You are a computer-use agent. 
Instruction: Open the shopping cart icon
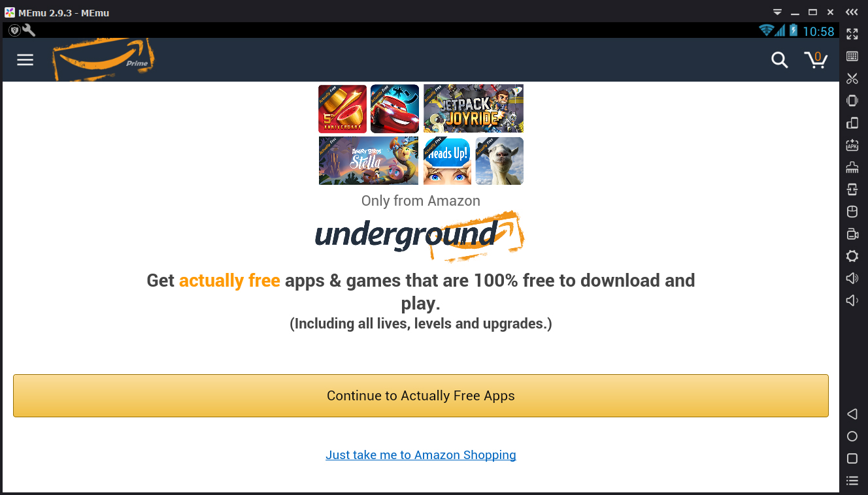816,60
